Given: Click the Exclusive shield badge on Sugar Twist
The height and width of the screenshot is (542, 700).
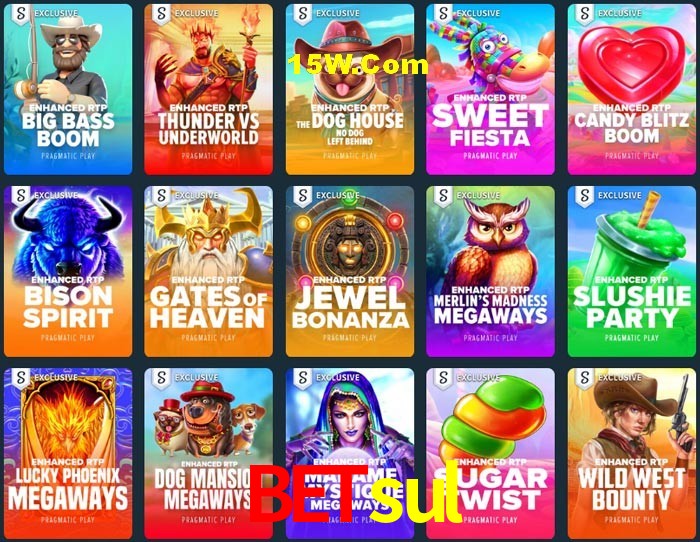Looking at the screenshot, I should point(443,378).
